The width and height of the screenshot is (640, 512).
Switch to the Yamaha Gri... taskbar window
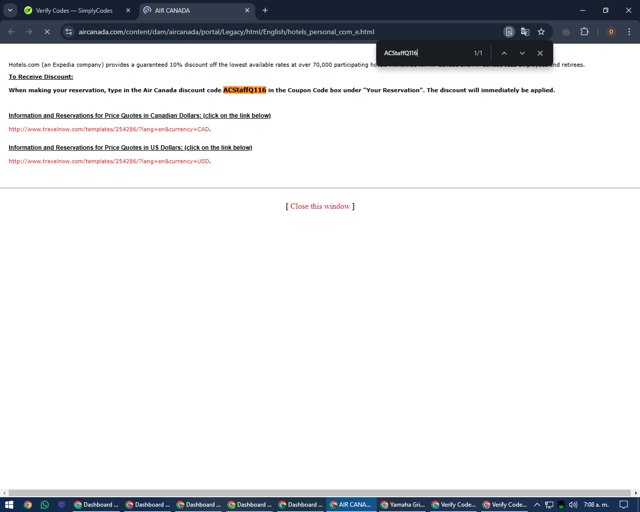coord(402,505)
